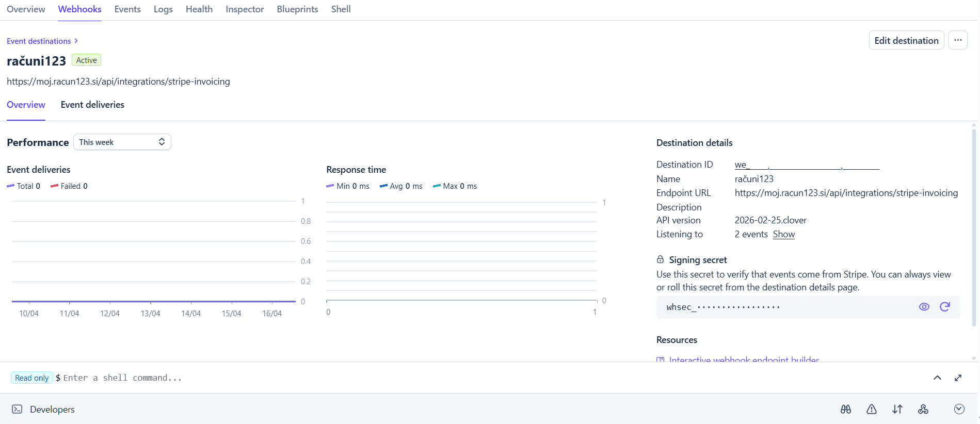Open the This week period dropdown
Screen dimensions: 980x424
[x=122, y=142]
